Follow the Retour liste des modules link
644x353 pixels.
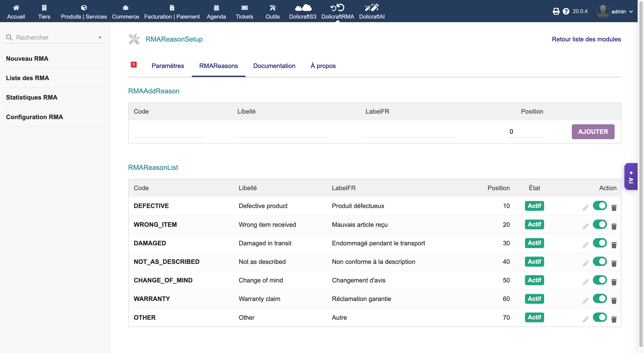[586, 39]
